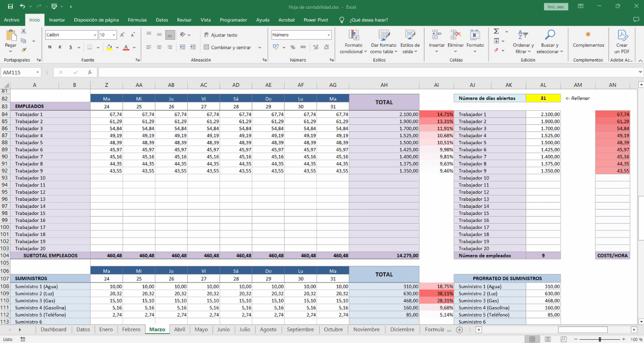The width and height of the screenshot is (644, 343).
Task: Click the Cut scissors icon
Action: tap(24, 32)
